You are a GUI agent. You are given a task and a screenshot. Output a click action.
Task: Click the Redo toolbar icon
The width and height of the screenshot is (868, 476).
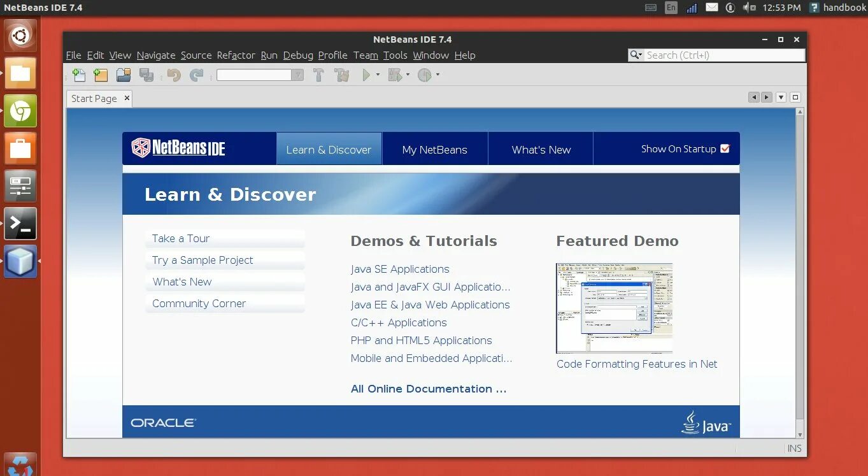196,75
